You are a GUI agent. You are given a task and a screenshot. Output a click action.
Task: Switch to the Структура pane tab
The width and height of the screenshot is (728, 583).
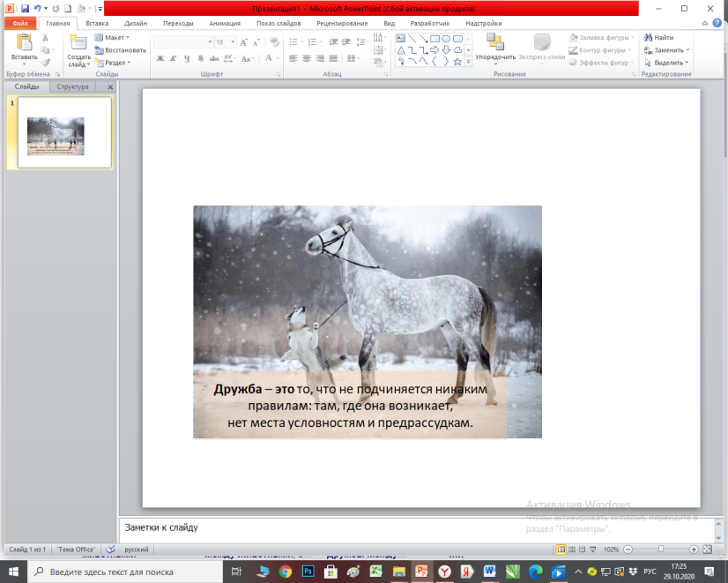pyautogui.click(x=72, y=86)
